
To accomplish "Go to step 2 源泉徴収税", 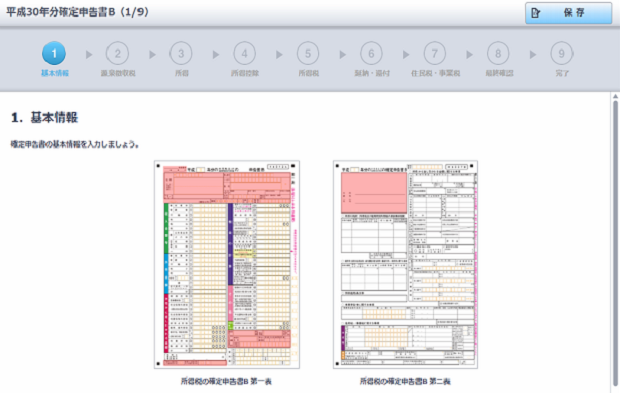I will tap(117, 53).
